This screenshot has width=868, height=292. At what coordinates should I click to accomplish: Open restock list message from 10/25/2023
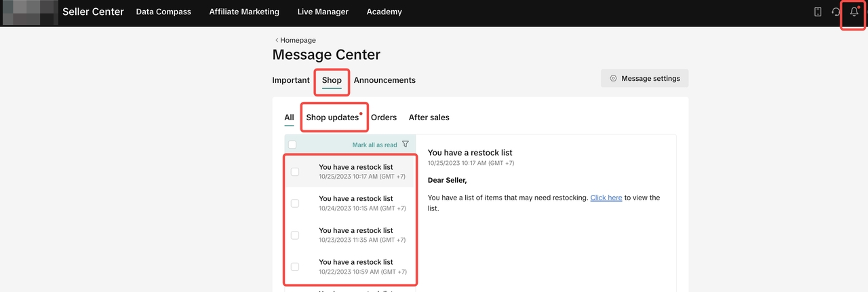(349, 171)
